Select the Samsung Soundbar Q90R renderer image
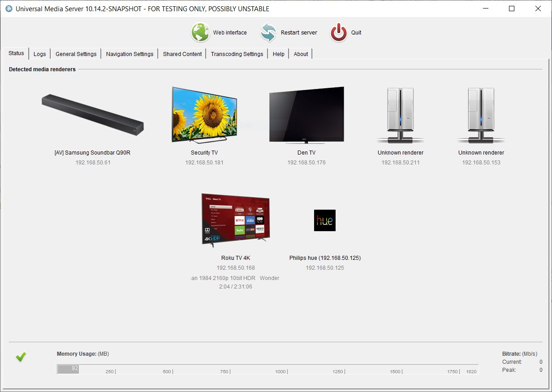The image size is (552, 392). click(x=93, y=115)
